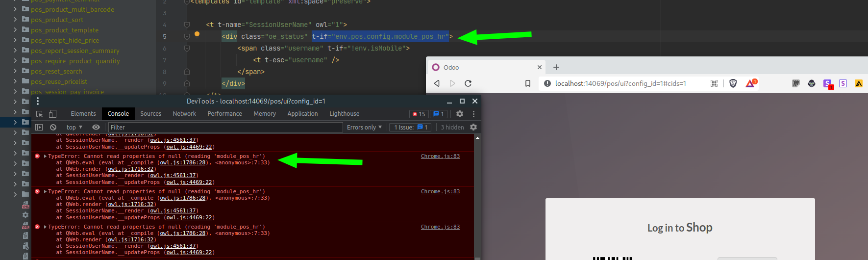Switch to the Console tab
This screenshot has height=260, width=868.
(118, 114)
